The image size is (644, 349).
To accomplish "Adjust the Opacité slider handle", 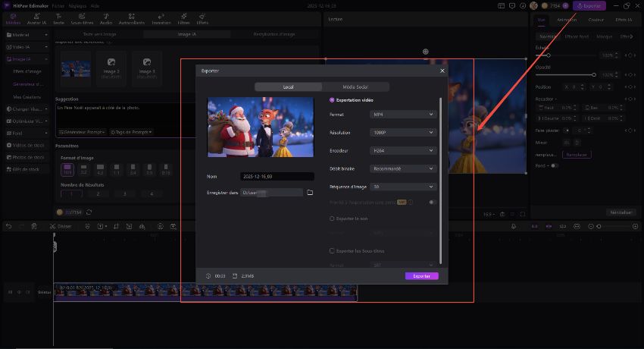I will pos(593,75).
